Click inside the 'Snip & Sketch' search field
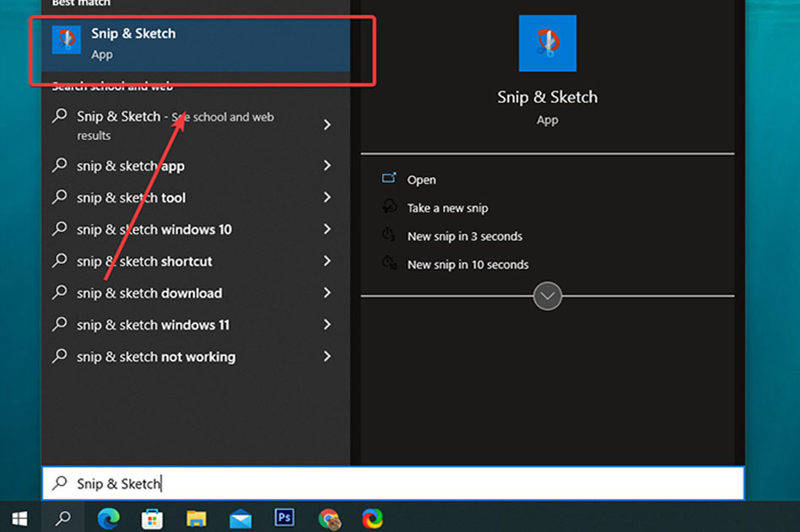 point(393,483)
